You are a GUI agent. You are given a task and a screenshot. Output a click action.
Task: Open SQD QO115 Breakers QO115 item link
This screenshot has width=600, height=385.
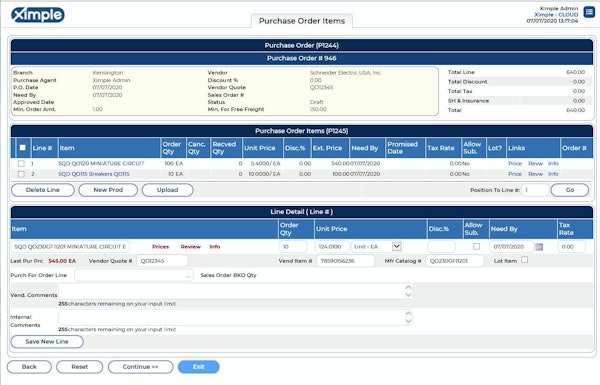(94, 174)
